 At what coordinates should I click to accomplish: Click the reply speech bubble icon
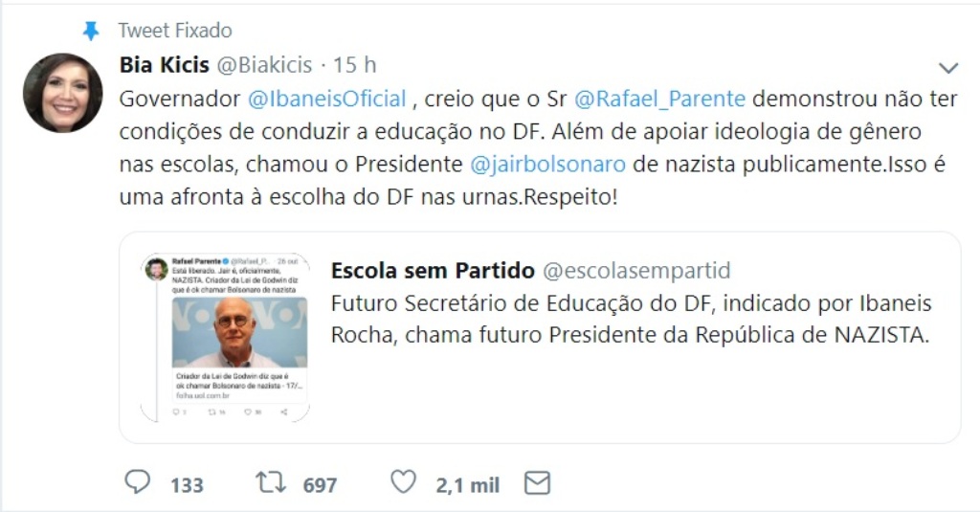point(138,481)
